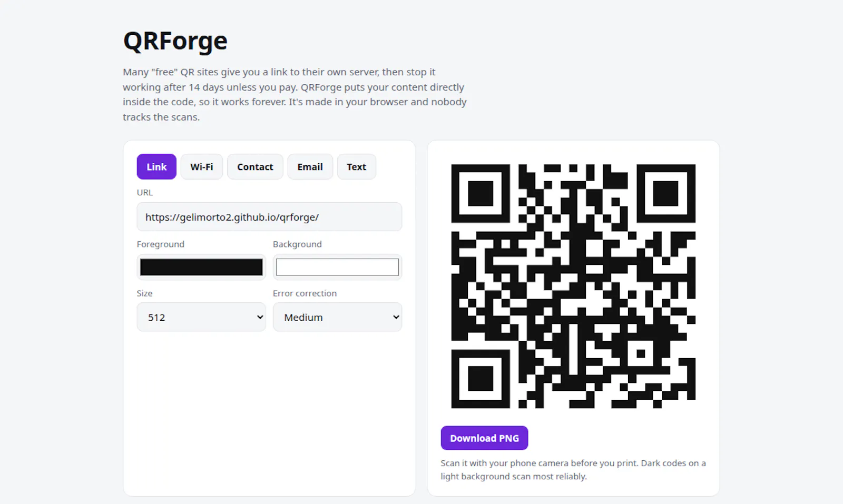
Task: Click the 'Scan it with your phone' hint text
Action: point(573,470)
